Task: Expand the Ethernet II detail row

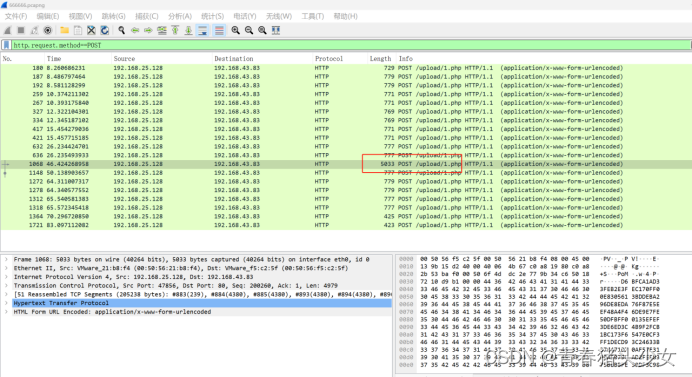Action: [x=6, y=268]
